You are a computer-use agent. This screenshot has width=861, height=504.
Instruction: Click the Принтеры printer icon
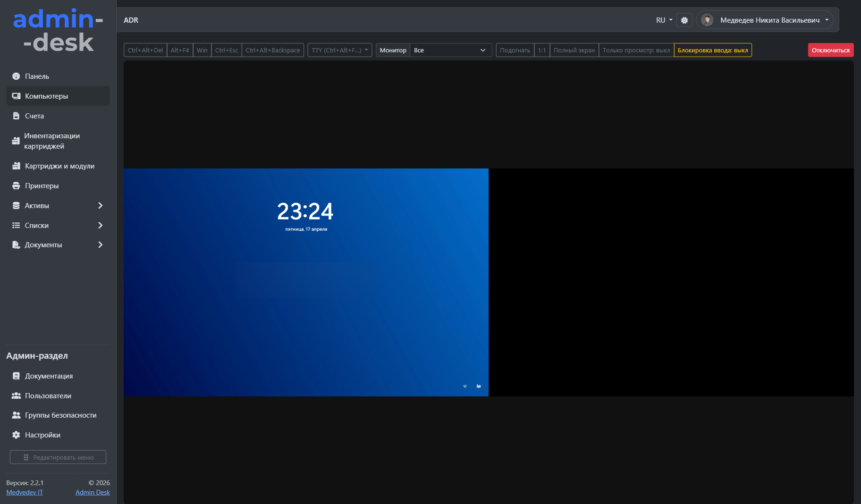click(16, 185)
